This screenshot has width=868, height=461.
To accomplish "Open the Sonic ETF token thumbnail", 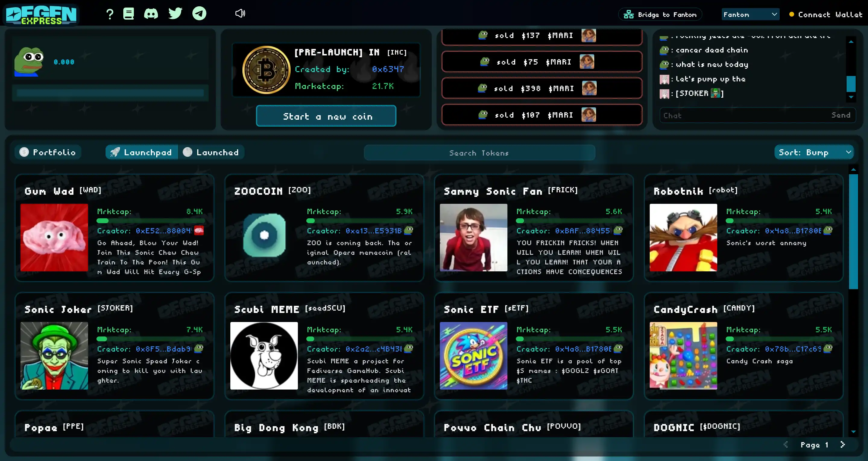I will [x=473, y=355].
